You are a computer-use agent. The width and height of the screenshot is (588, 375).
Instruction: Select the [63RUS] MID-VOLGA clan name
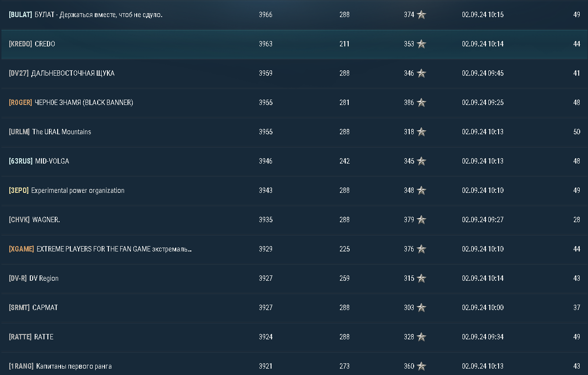52,161
